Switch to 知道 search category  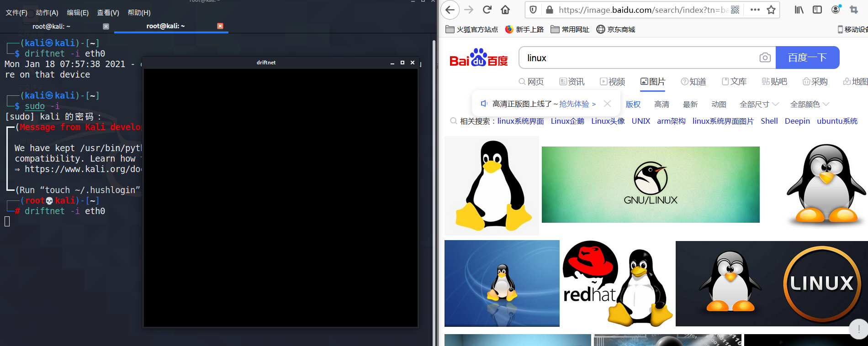693,82
